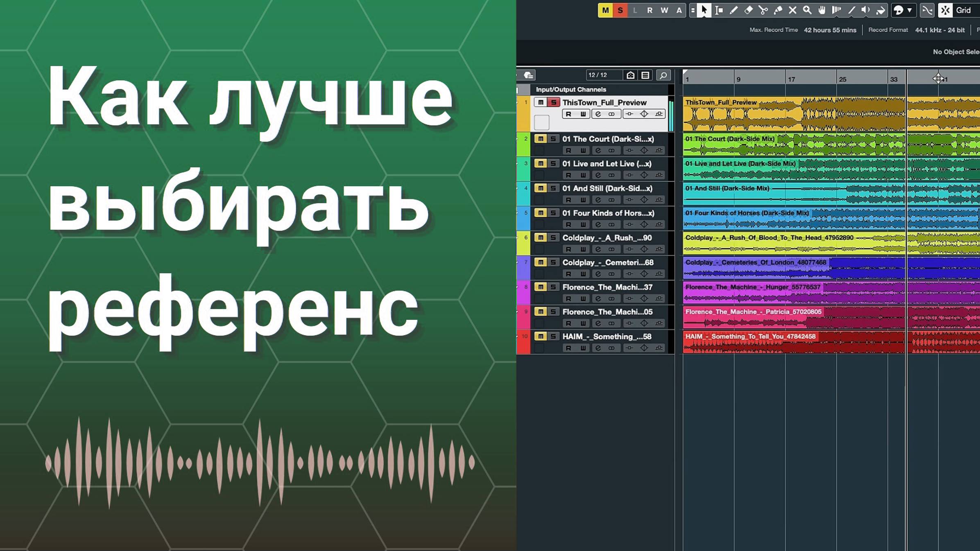Select the Zoom tool in the toolbar

click(x=808, y=10)
